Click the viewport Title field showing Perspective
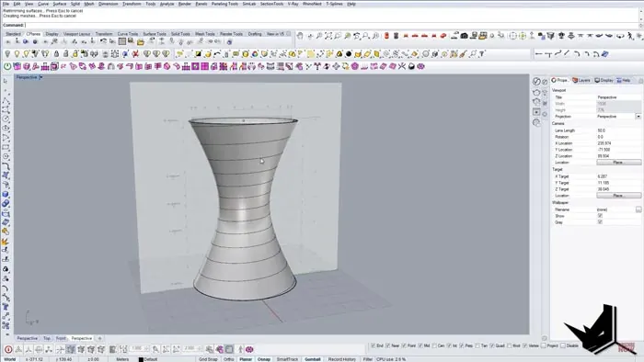This screenshot has height=362, width=644. [618, 97]
